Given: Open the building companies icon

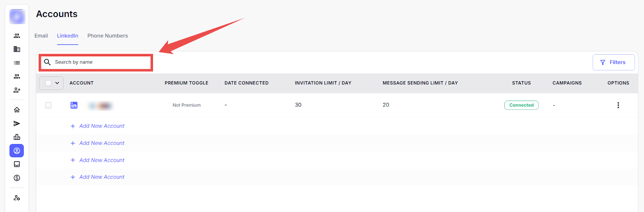Looking at the screenshot, I should pos(17,49).
